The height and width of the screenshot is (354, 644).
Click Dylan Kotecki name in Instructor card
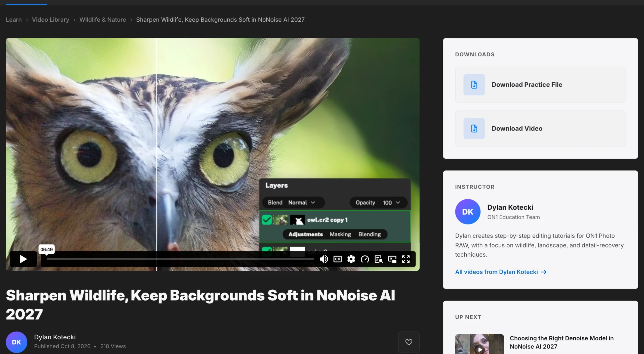click(510, 207)
